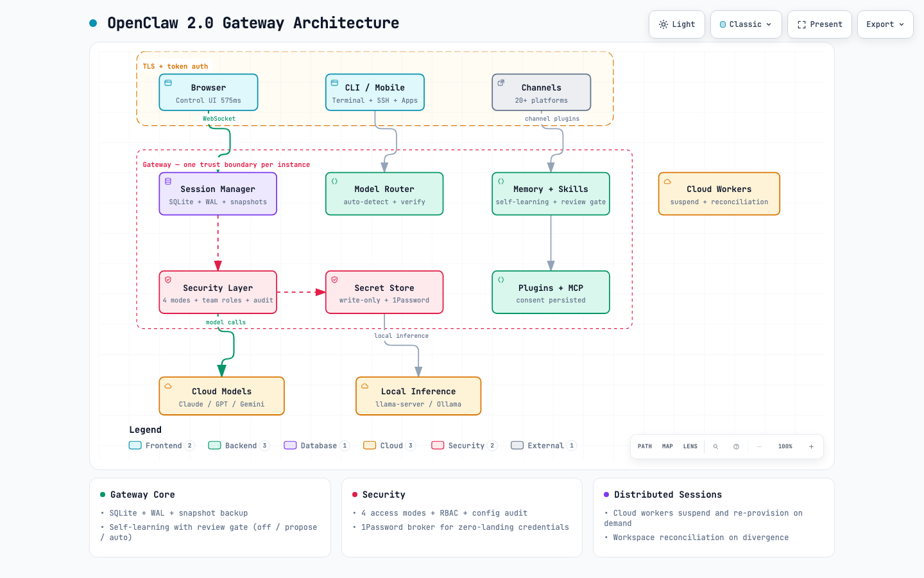Select the Channels node
This screenshot has height=578, width=924.
[542, 92]
